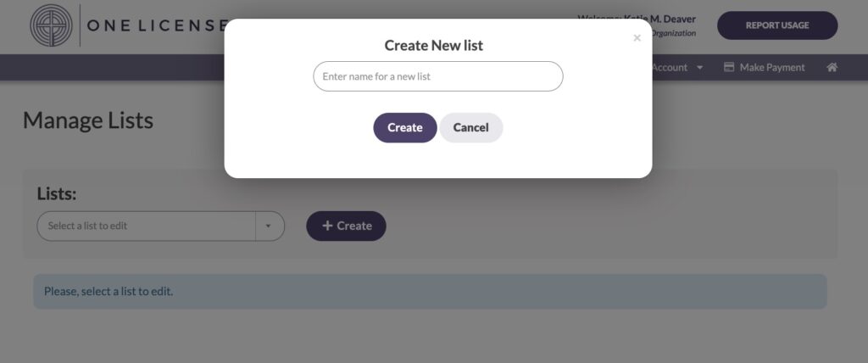Click the One License circular logo

tap(52, 25)
